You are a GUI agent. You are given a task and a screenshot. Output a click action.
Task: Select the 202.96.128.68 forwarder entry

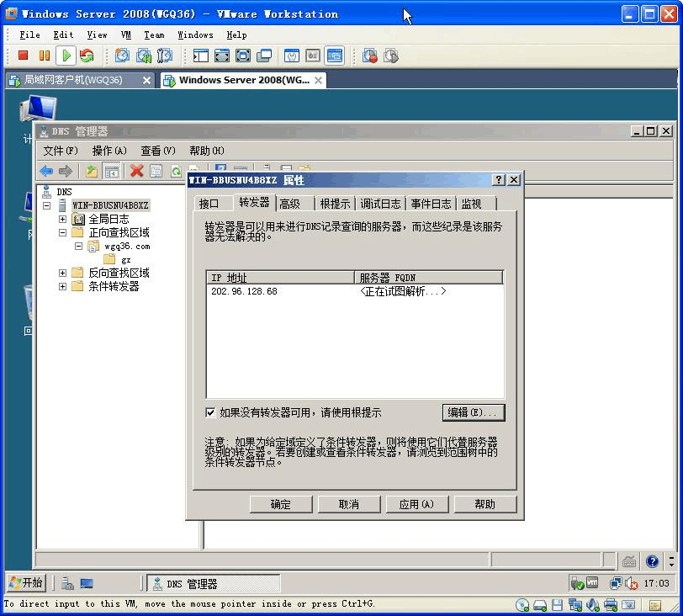(x=244, y=291)
